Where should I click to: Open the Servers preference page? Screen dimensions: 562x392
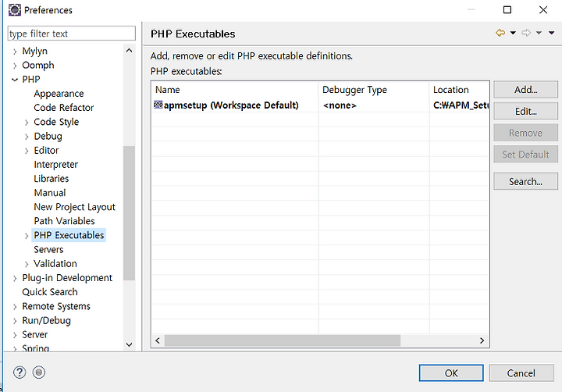[48, 249]
